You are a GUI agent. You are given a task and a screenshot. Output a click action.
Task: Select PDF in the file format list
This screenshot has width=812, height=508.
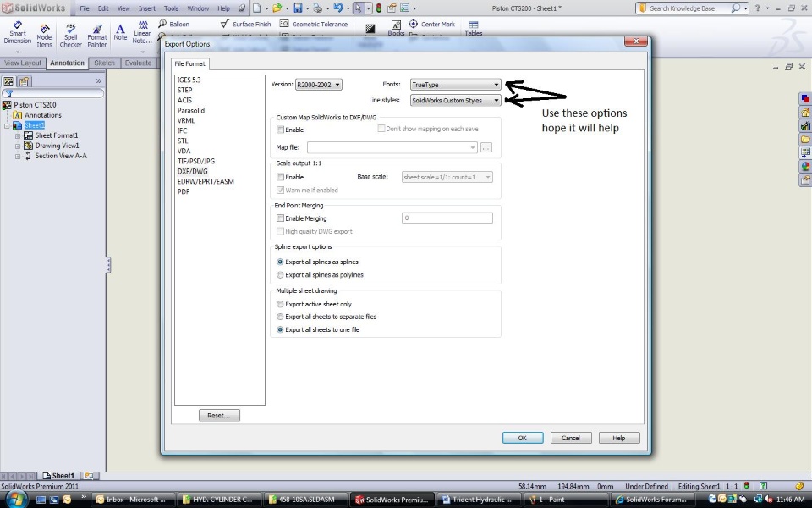[x=184, y=191]
